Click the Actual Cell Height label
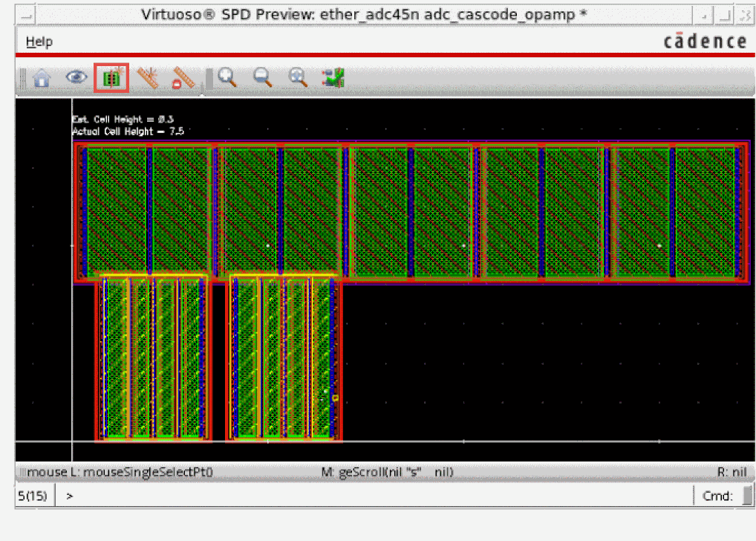 click(127, 132)
